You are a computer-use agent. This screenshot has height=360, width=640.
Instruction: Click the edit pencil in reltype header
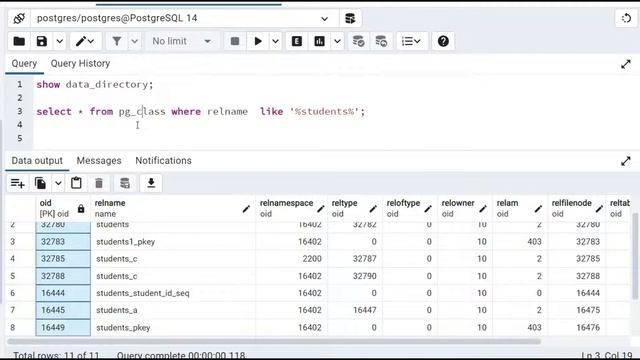pyautogui.click(x=373, y=209)
